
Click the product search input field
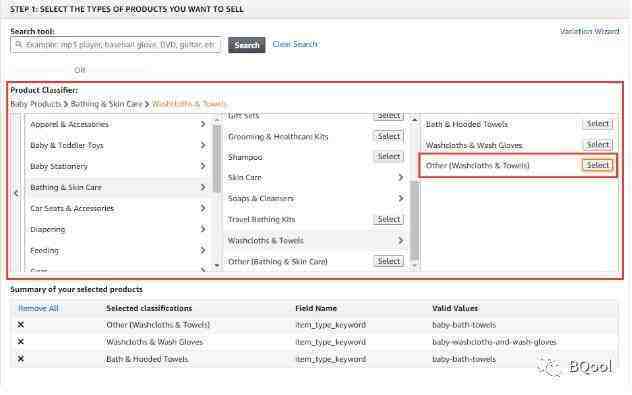point(116,45)
